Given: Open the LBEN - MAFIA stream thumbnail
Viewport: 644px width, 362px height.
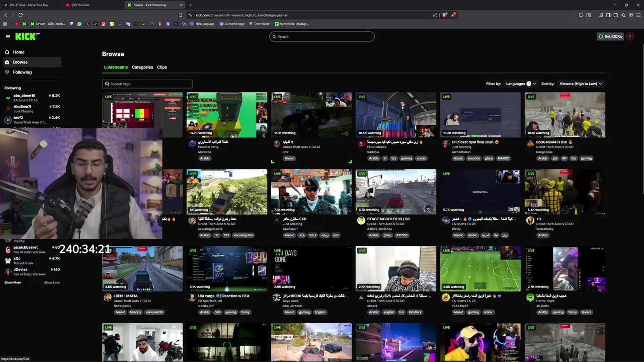Looking at the screenshot, I should [x=142, y=268].
